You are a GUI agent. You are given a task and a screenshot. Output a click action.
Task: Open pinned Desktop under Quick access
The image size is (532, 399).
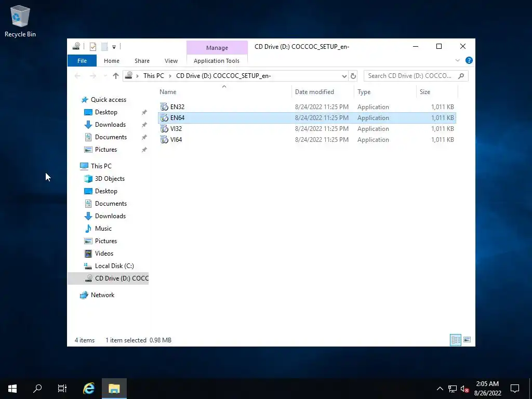click(106, 112)
